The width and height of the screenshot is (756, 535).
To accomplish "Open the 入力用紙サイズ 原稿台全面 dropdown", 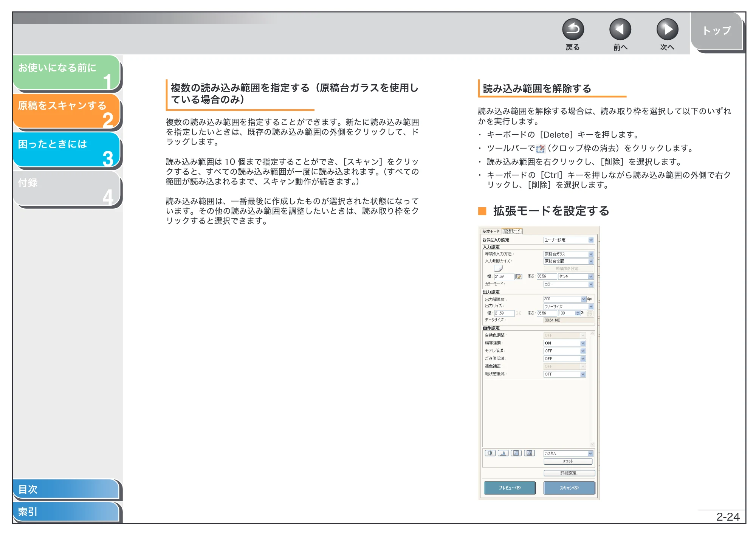I will [569, 261].
